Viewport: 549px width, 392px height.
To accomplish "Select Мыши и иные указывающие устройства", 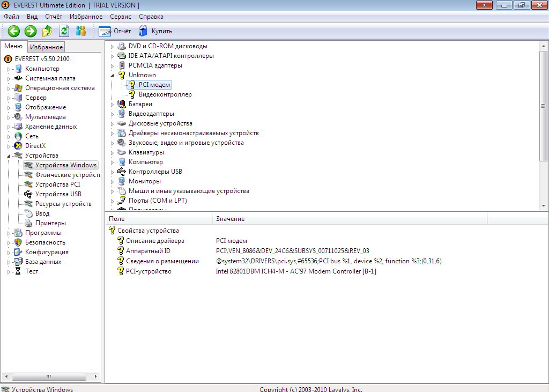I will pyautogui.click(x=189, y=191).
